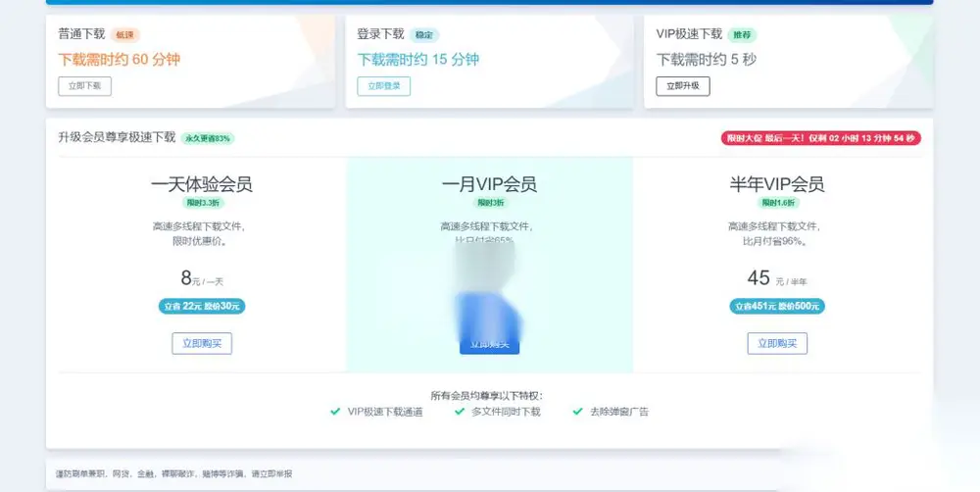The height and width of the screenshot is (492, 980).
Task: Click the 下载需时约 15 分钟 text
Action: tap(418, 60)
